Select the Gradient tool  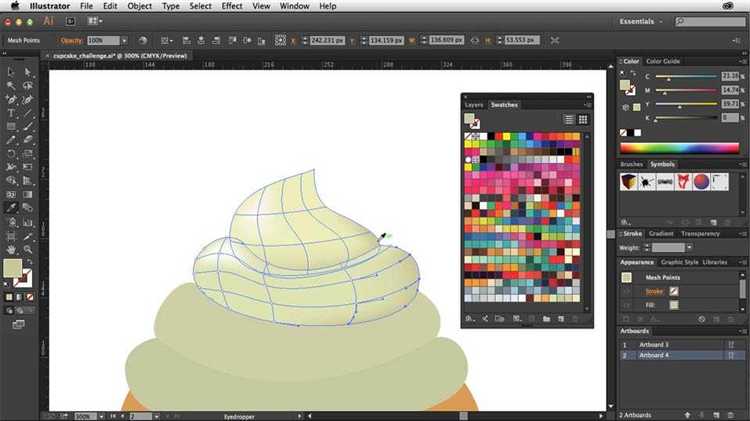[28, 195]
